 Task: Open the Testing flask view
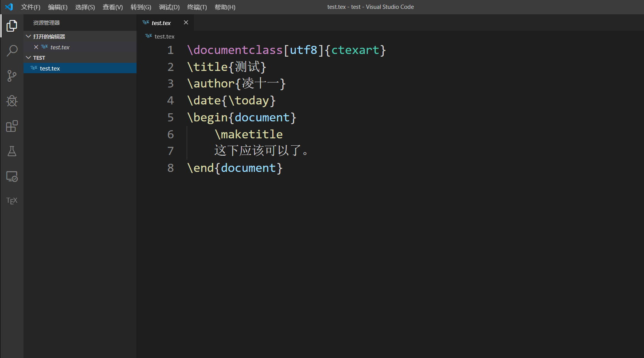click(x=12, y=151)
